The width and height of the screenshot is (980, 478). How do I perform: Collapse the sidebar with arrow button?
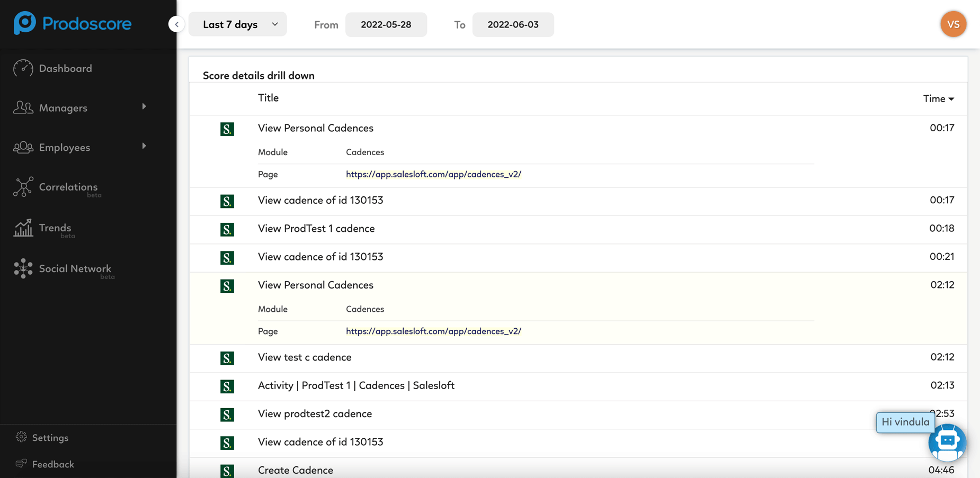point(176,24)
